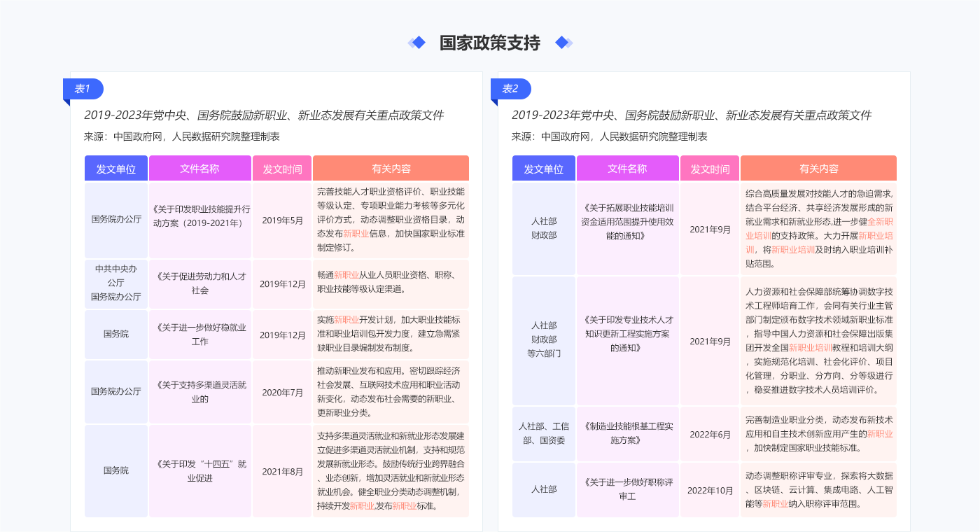
Task: Click the 发文时间 header in 表2
Action: (x=710, y=168)
